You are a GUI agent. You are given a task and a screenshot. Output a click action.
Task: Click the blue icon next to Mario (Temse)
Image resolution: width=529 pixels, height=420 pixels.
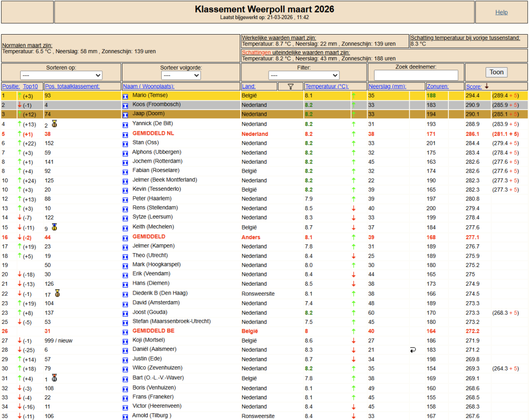click(x=125, y=96)
